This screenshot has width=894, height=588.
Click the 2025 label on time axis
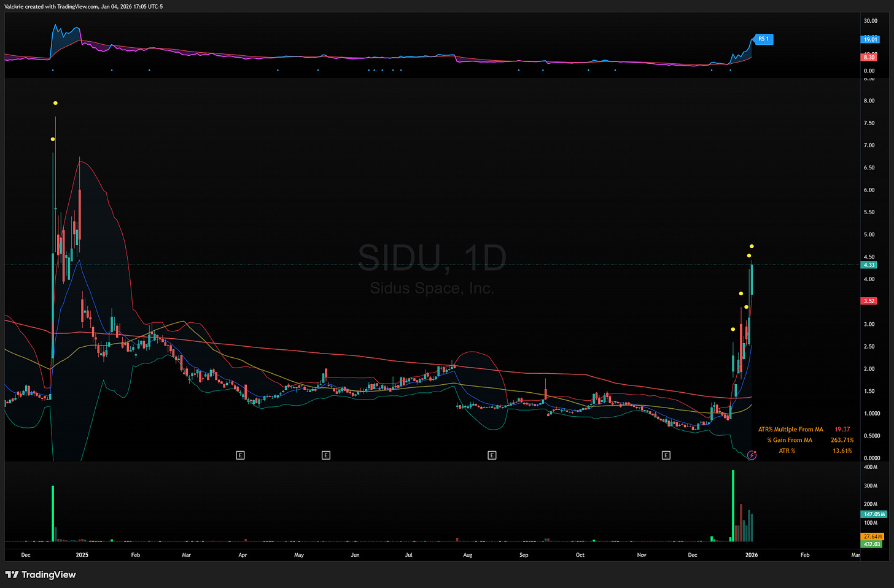click(82, 555)
